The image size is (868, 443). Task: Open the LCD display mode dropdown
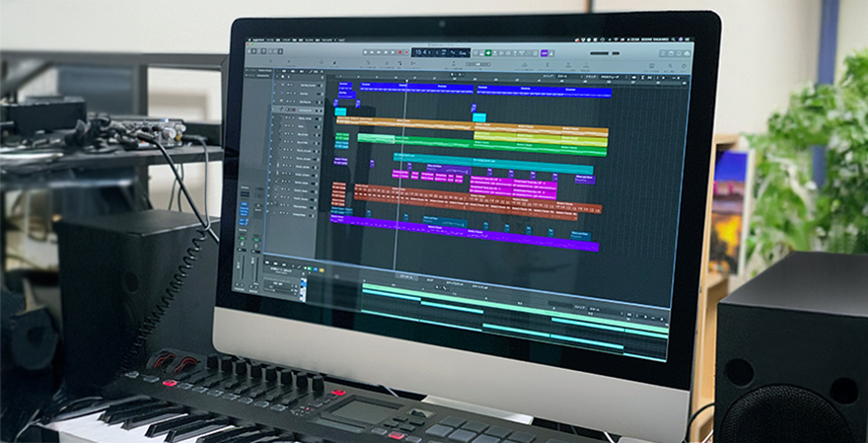[469, 53]
